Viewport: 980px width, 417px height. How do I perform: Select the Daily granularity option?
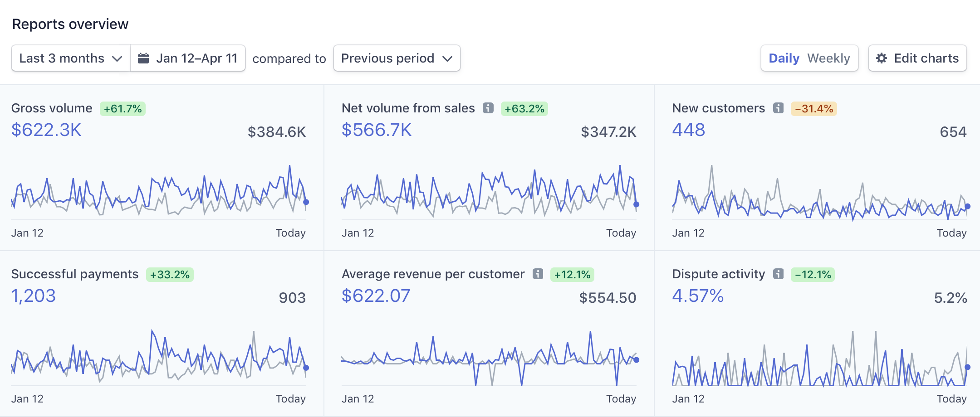[784, 58]
